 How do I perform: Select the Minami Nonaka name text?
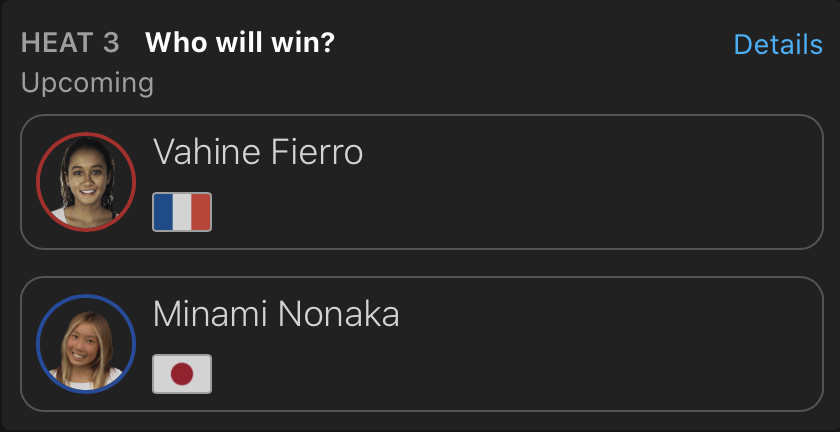[x=276, y=315]
